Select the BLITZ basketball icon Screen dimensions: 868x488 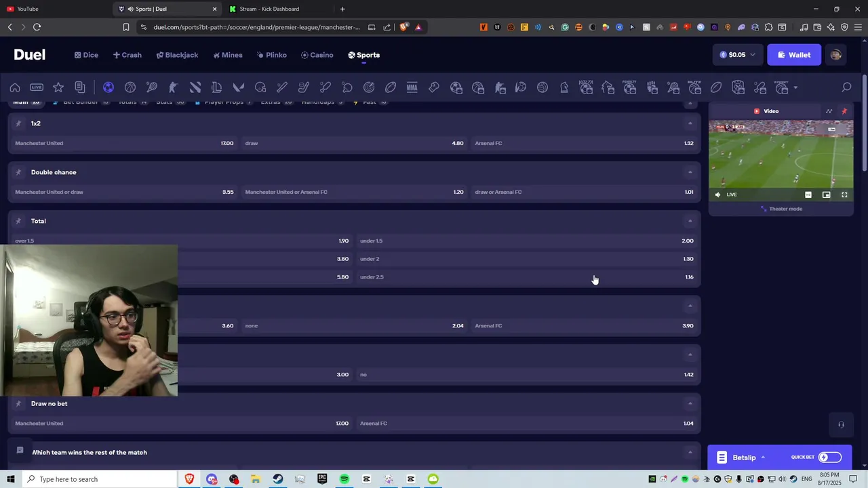(694, 87)
